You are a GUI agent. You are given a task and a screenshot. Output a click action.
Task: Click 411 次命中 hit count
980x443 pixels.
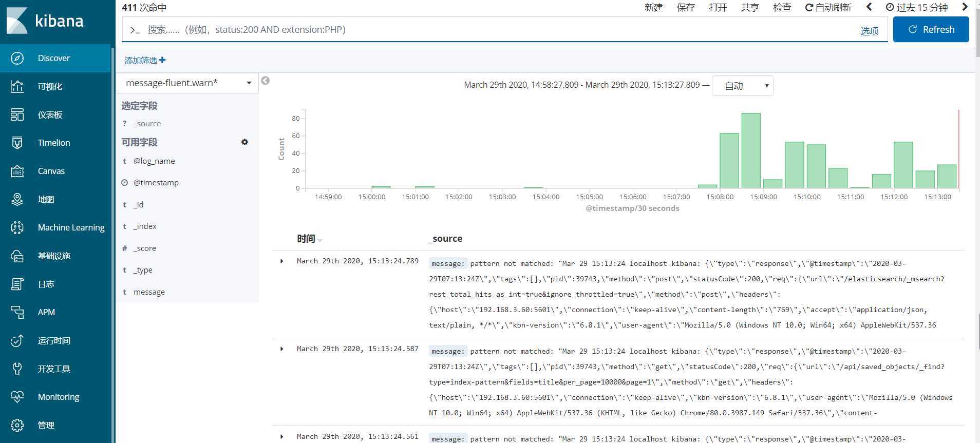coord(144,7)
